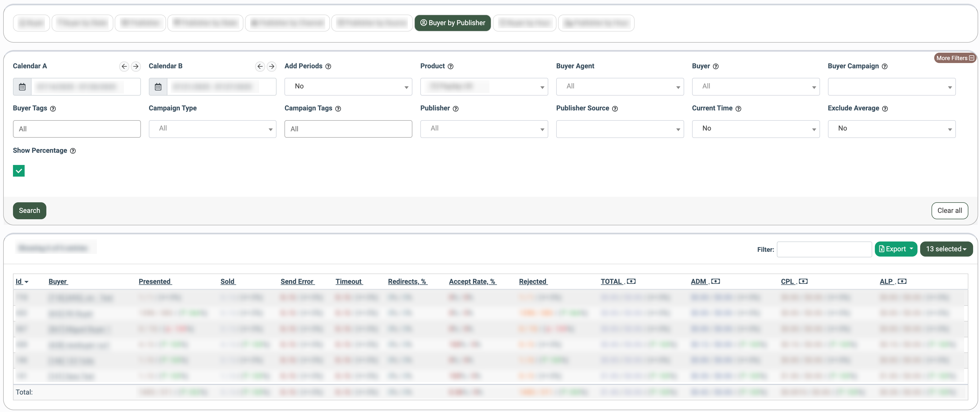The width and height of the screenshot is (980, 412).
Task: Sort table by Rejected column
Action: 533,281
